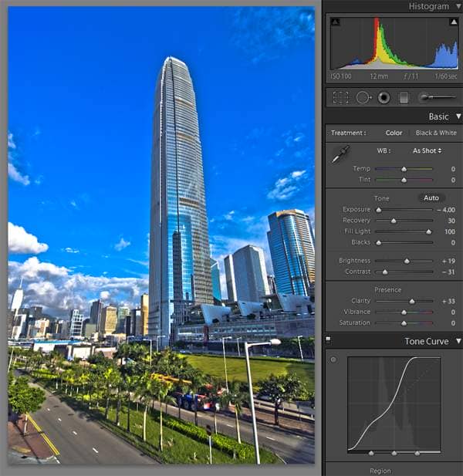Toggle shadow clipping indicator in histogram

(x=335, y=22)
